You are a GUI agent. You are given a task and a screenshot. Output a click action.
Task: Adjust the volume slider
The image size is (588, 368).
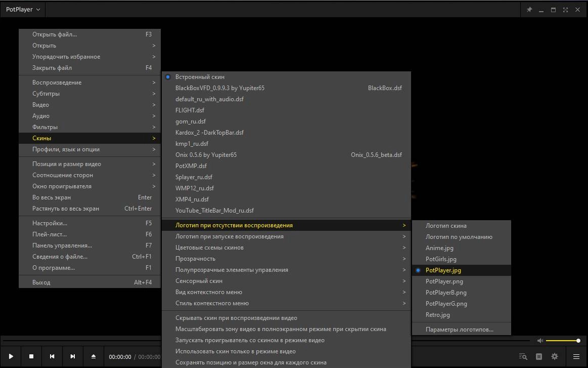[563, 341]
